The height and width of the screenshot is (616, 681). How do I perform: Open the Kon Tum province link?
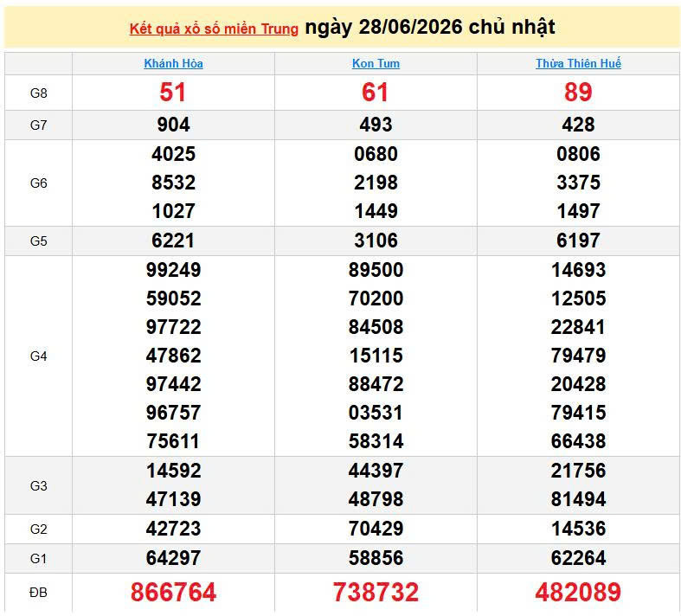point(376,63)
